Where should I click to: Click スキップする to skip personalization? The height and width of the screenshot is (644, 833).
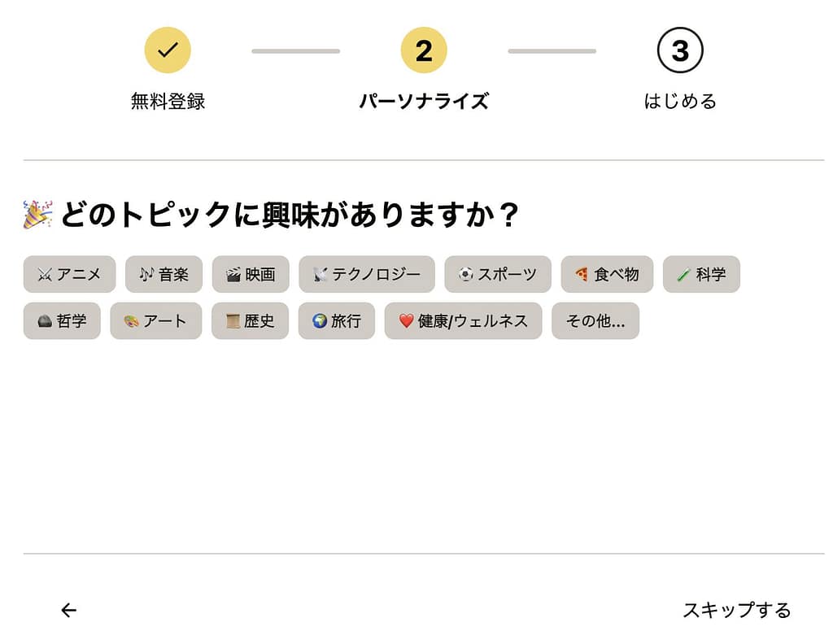(x=735, y=610)
